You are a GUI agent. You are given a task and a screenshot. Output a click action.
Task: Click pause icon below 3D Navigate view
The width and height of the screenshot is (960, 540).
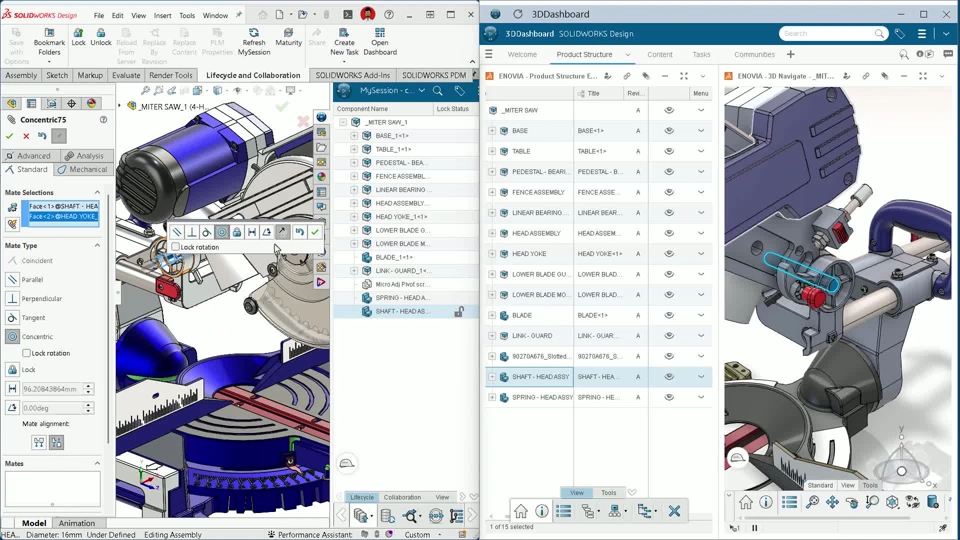[x=755, y=528]
